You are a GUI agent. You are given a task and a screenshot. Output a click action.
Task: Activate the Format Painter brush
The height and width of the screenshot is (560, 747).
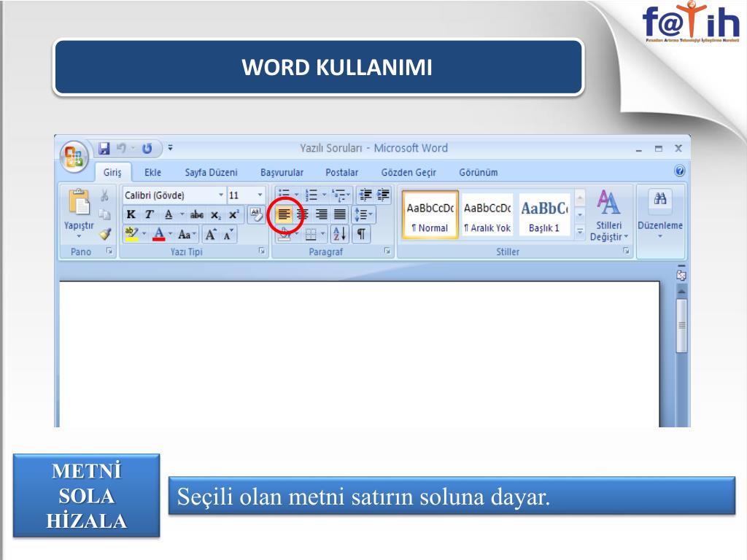pos(105,234)
